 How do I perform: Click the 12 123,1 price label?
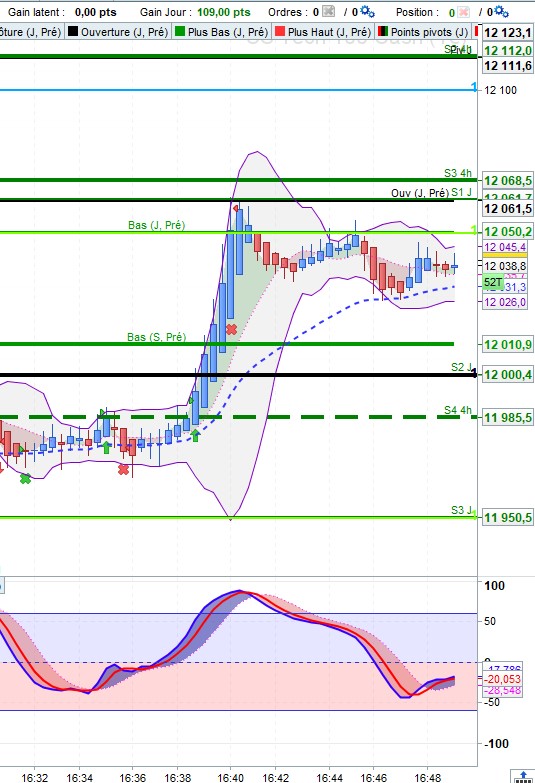(508, 33)
